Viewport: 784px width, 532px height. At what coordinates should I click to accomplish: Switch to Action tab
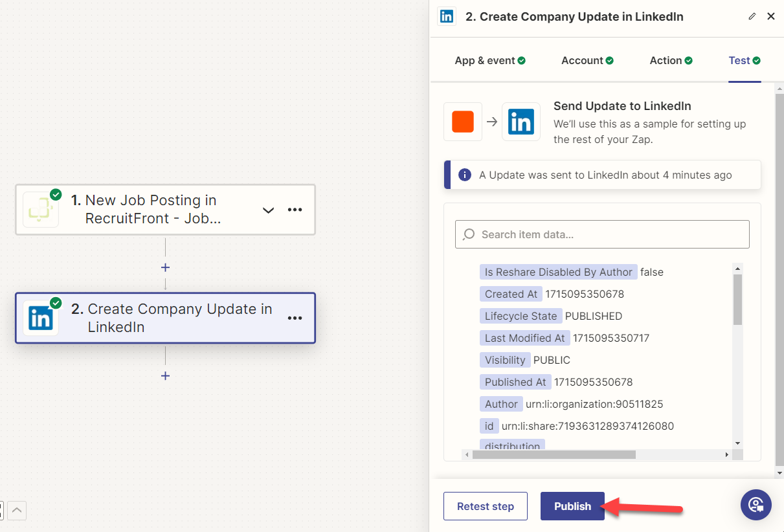coord(671,60)
